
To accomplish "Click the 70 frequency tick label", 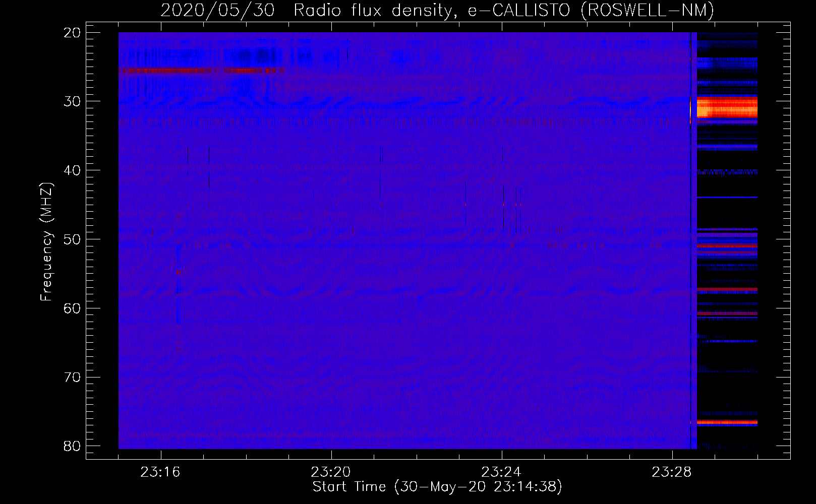I will coord(72,377).
